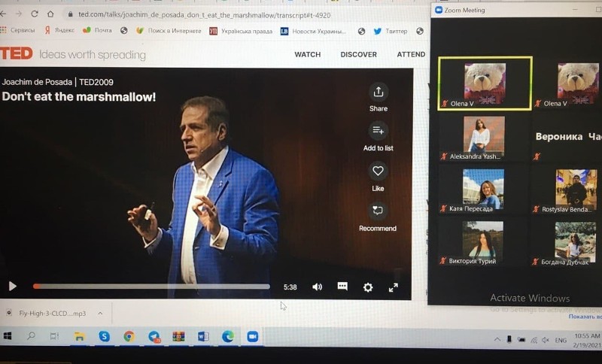Open Telegram from the taskbar
The height and width of the screenshot is (364, 602).
(154, 336)
